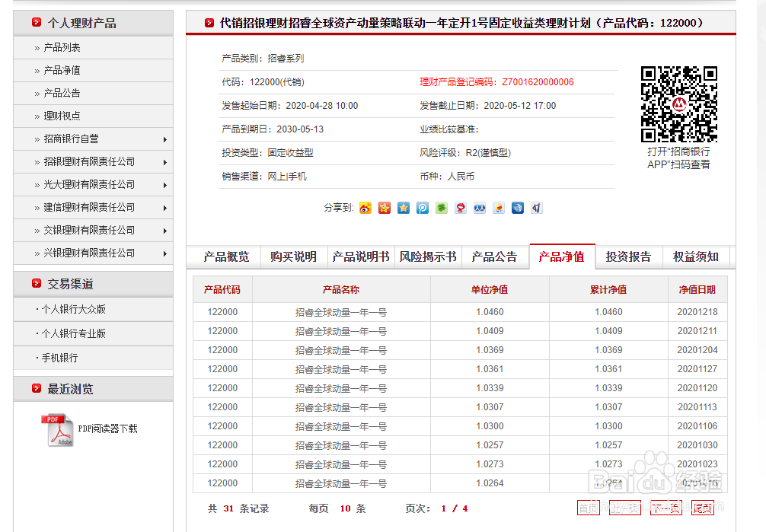Share via blue star favorites icon
Image resolution: width=766 pixels, height=532 pixels.
pyautogui.click(x=404, y=208)
